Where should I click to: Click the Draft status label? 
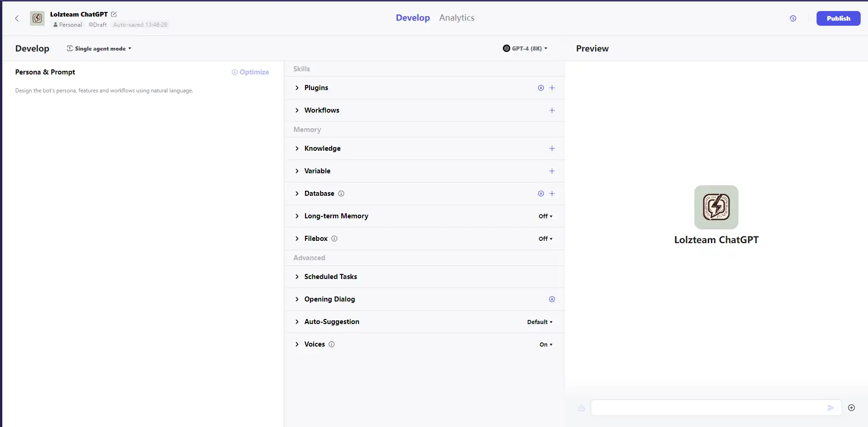(98, 25)
